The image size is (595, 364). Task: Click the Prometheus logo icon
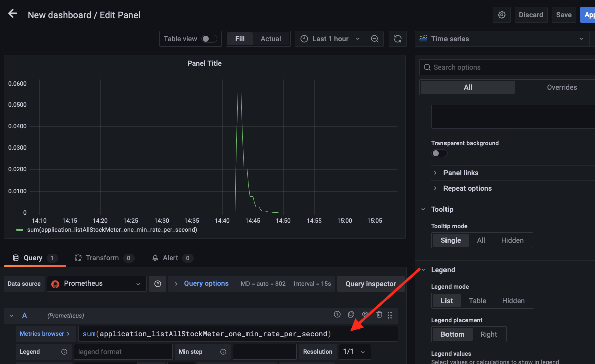55,284
